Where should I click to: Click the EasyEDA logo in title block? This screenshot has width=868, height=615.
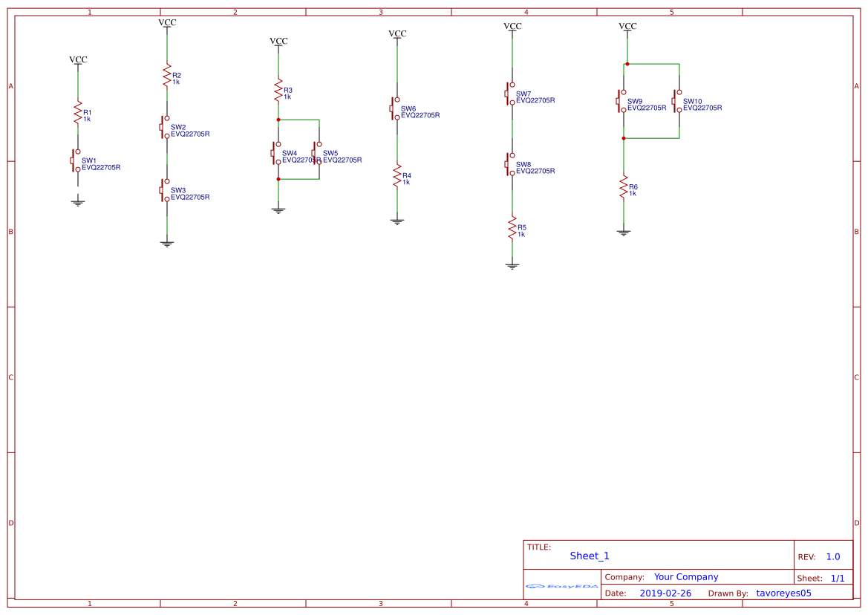pyautogui.click(x=561, y=587)
